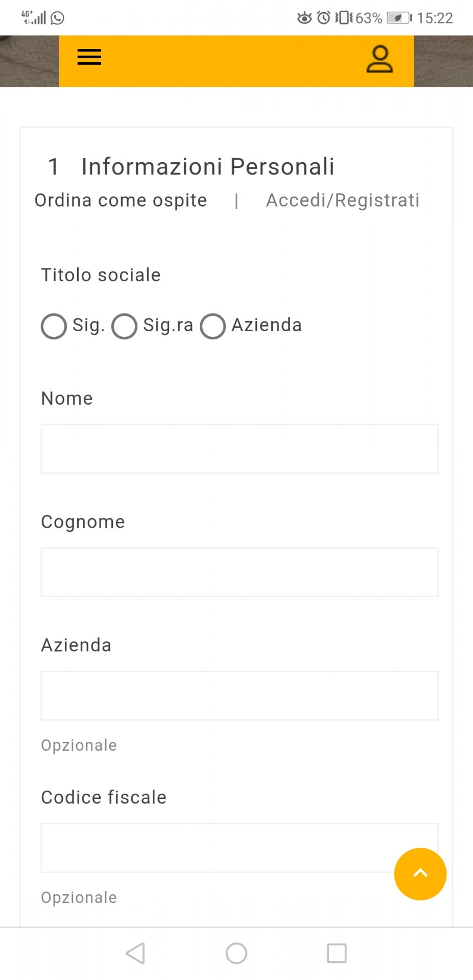Viewport: 473px width, 980px height.
Task: Tap the Informazioni Personali step heading
Action: [208, 166]
